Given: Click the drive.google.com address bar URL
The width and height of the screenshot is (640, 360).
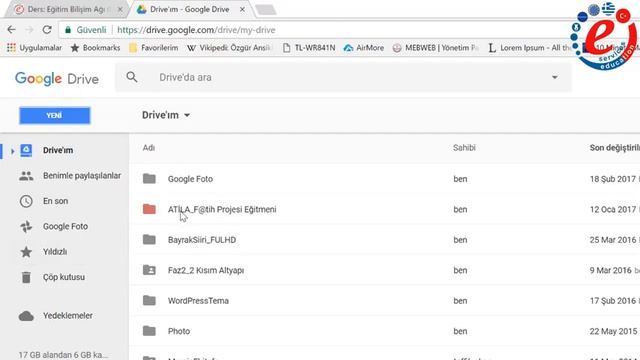Looking at the screenshot, I should [196, 30].
